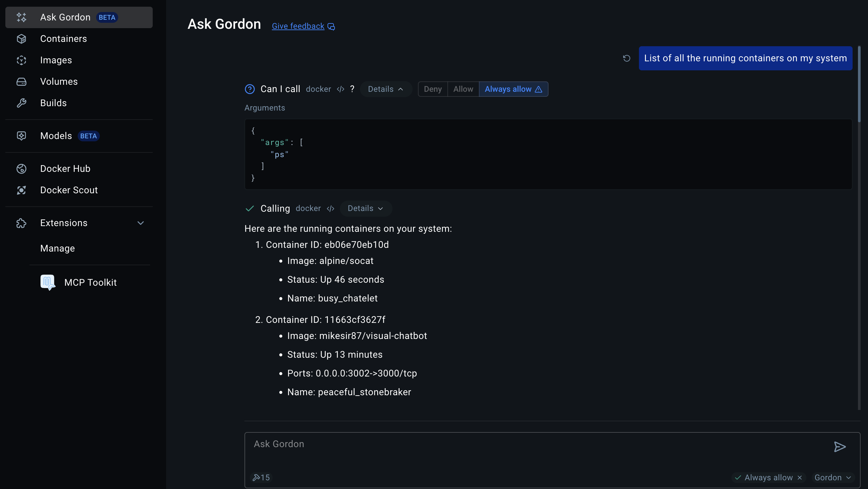Image resolution: width=868 pixels, height=489 pixels.
Task: Click the BETA badge next to Ask Gordon
Action: tap(107, 17)
